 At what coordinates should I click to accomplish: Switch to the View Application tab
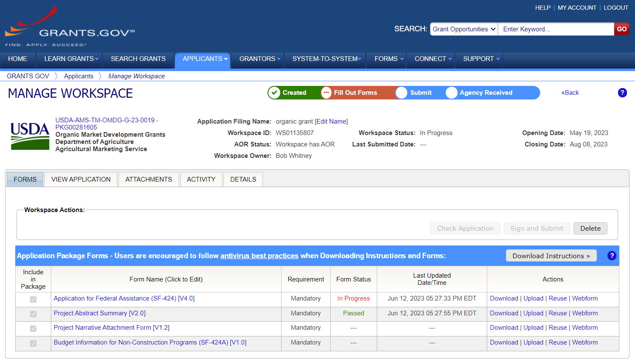pos(81,179)
